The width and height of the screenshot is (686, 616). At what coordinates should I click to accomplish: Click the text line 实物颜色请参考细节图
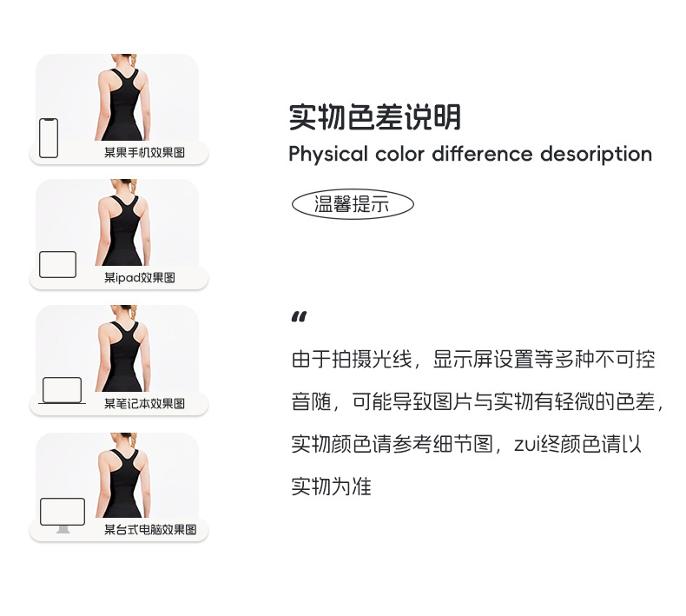click(x=466, y=444)
